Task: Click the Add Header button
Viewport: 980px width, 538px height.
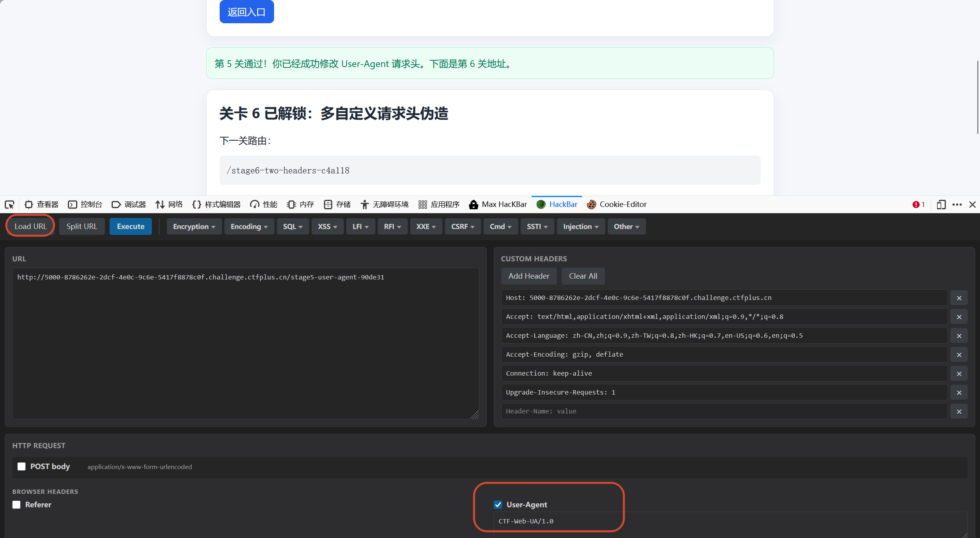Action: (x=528, y=276)
